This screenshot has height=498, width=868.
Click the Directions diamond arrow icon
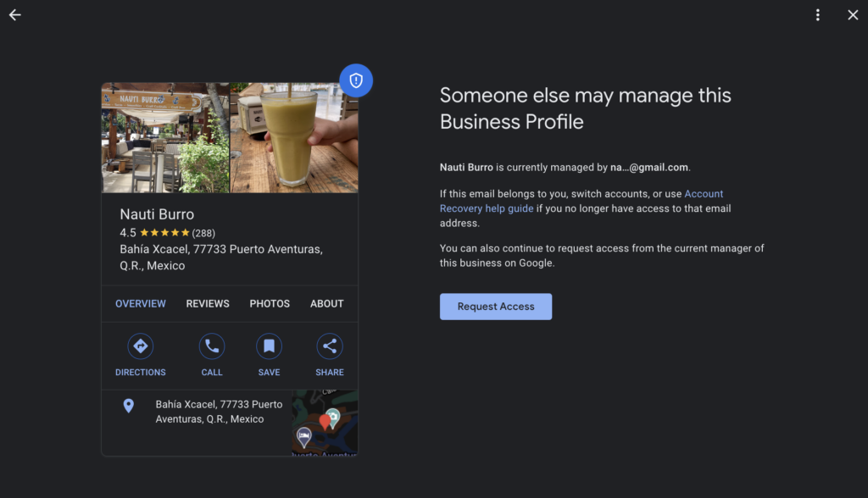coord(141,346)
